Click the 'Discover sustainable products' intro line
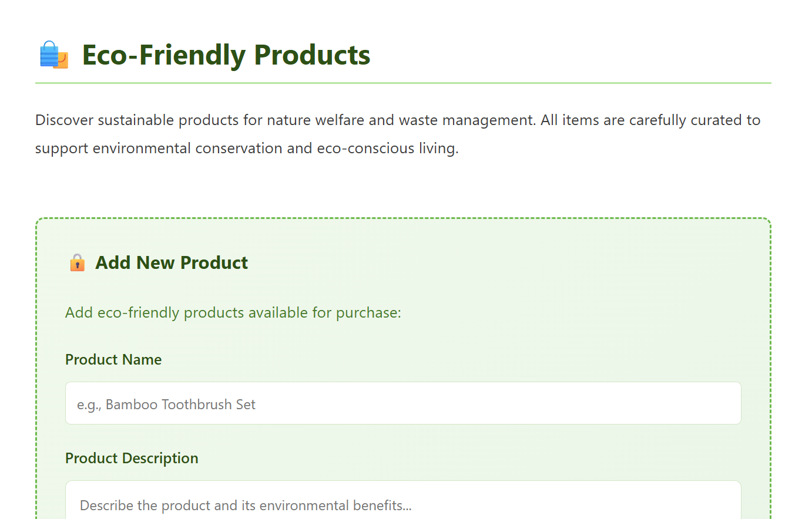This screenshot has height=519, width=812. click(x=397, y=120)
